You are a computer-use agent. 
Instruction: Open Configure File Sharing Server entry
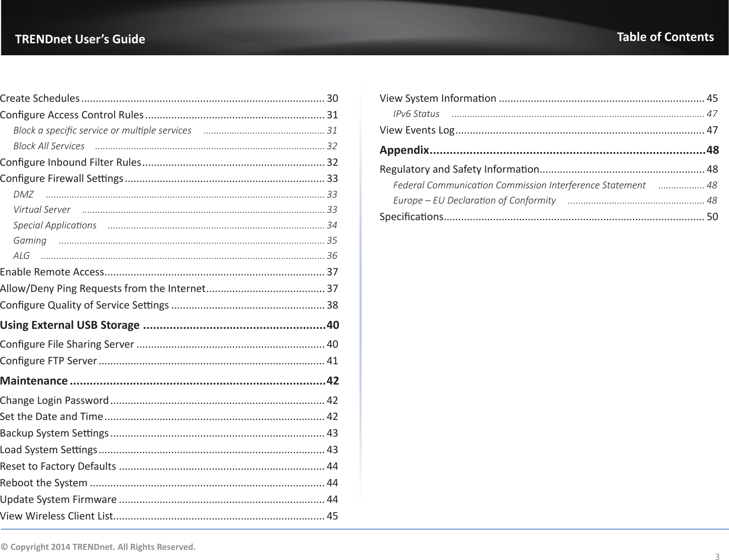(169, 344)
